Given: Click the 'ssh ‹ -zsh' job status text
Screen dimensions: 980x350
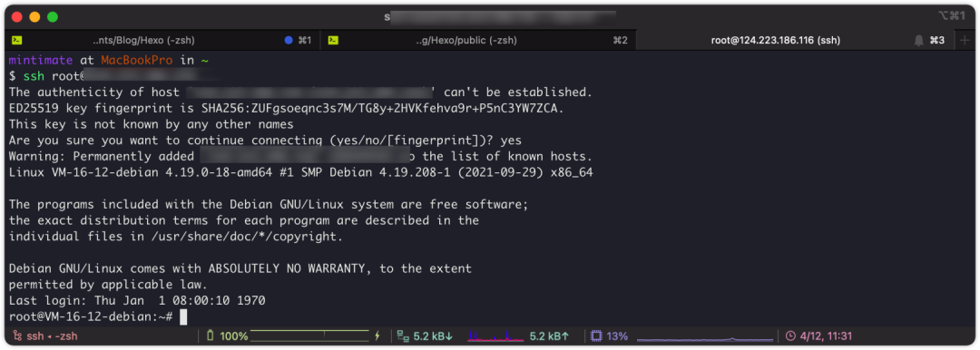Looking at the screenshot, I should 53,336.
